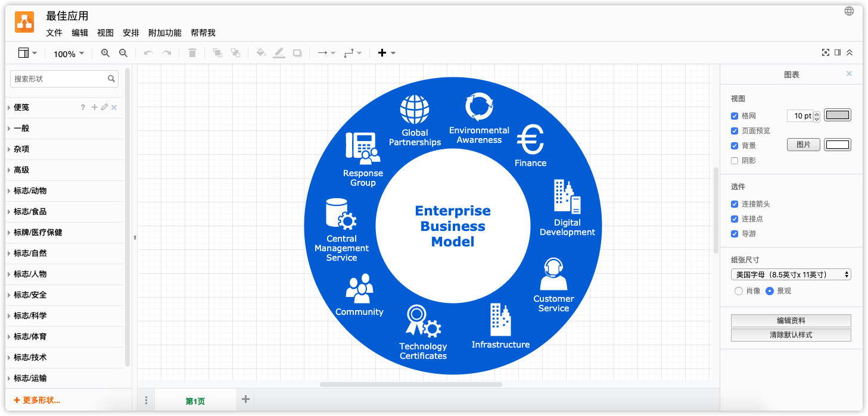Click the help question mark next to 便笺
Image resolution: width=868 pixels, height=416 pixels.
pyautogui.click(x=83, y=108)
